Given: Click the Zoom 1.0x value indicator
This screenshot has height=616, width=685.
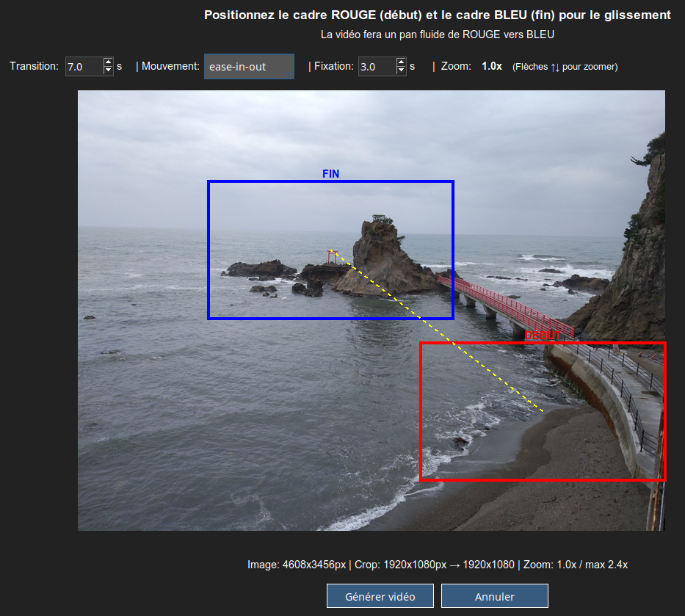Looking at the screenshot, I should (491, 66).
